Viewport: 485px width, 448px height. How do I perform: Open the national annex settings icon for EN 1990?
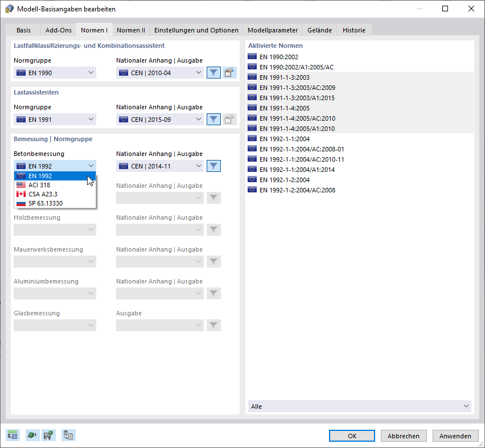click(x=229, y=73)
